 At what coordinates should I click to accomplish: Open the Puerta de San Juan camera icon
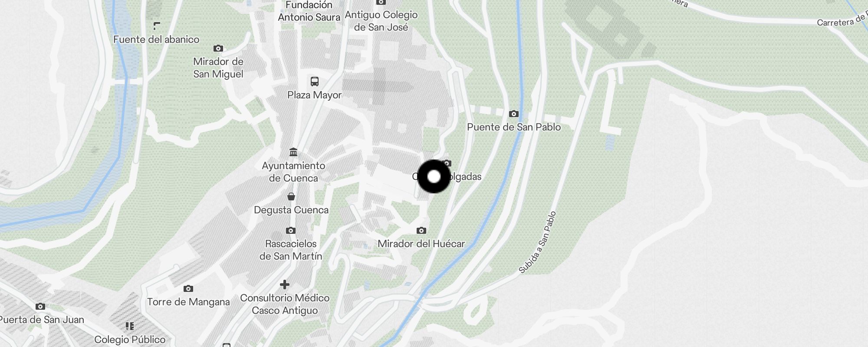[40, 306]
